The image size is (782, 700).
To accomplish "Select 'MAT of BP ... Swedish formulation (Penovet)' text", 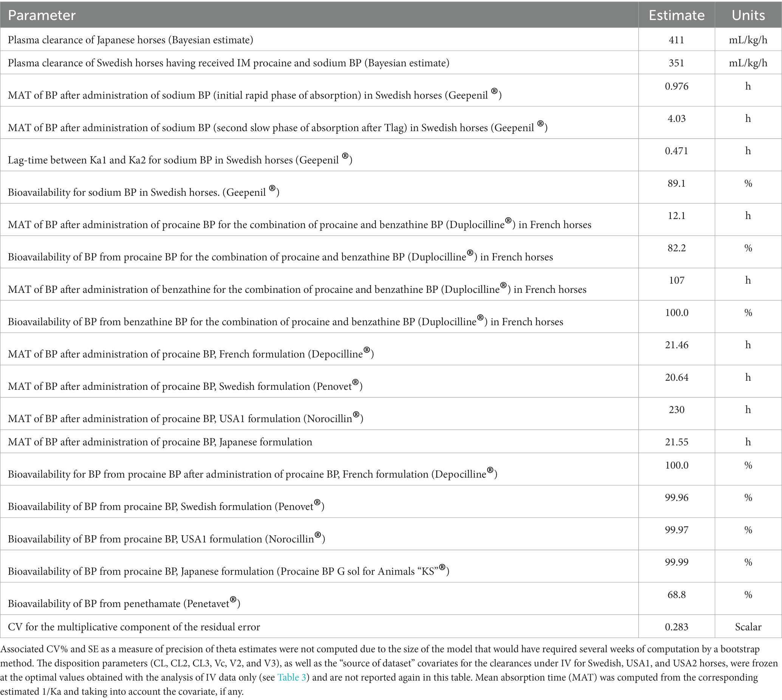I will click(x=185, y=385).
